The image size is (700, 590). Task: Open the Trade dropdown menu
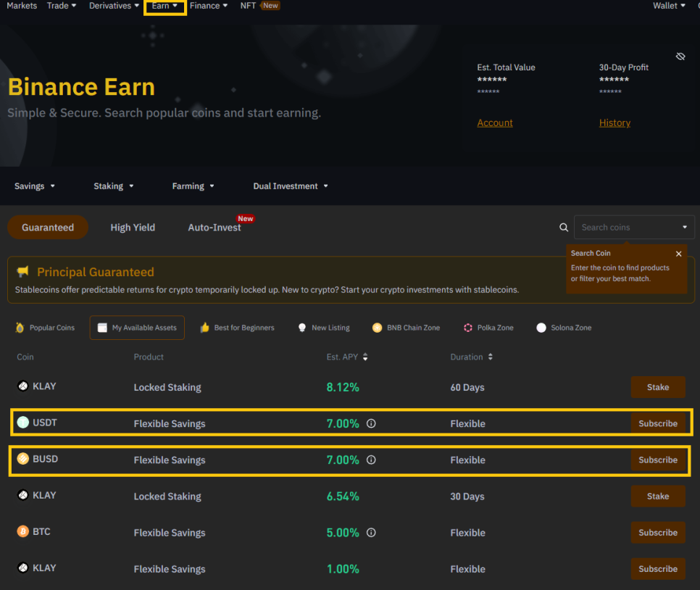click(62, 6)
